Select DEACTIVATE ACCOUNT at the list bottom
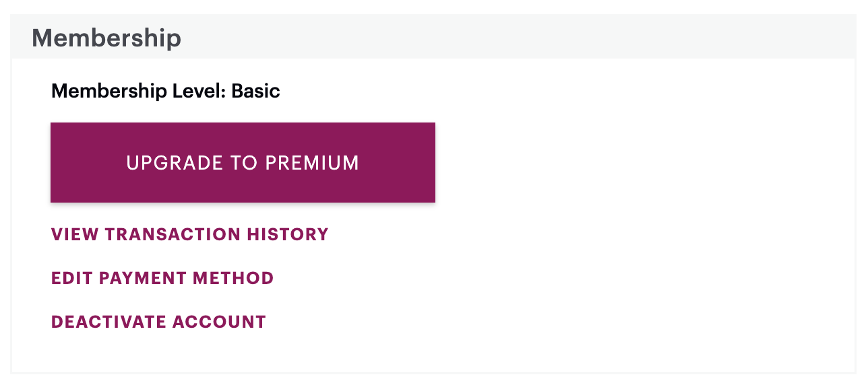Viewport: 868px width, 385px height. 159,322
